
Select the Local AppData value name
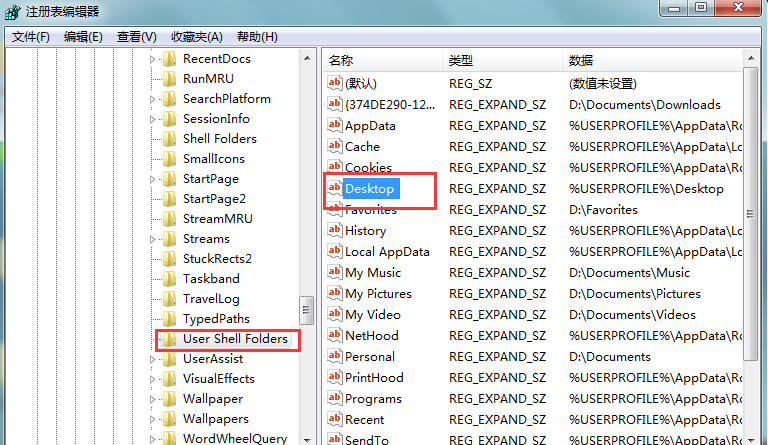point(387,252)
